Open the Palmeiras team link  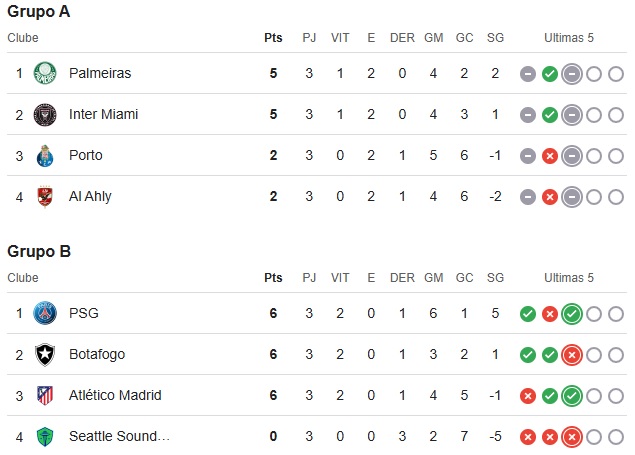pos(100,73)
